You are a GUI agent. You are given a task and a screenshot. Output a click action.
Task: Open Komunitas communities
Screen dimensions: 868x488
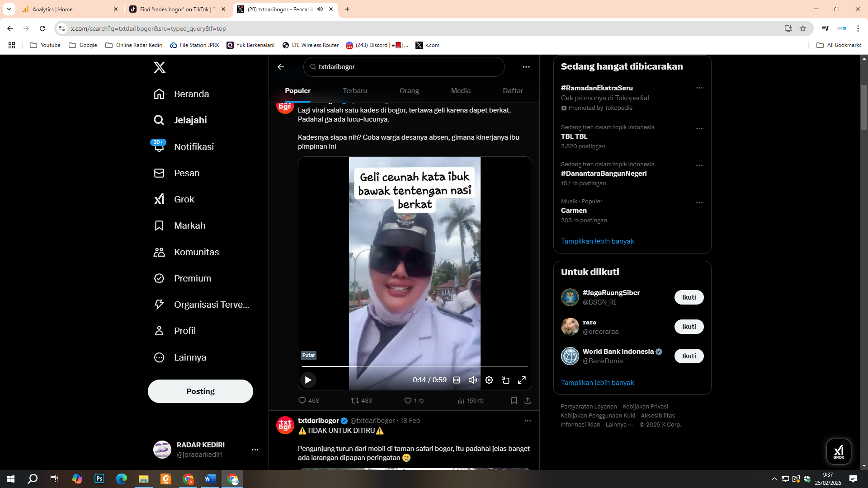click(186, 252)
